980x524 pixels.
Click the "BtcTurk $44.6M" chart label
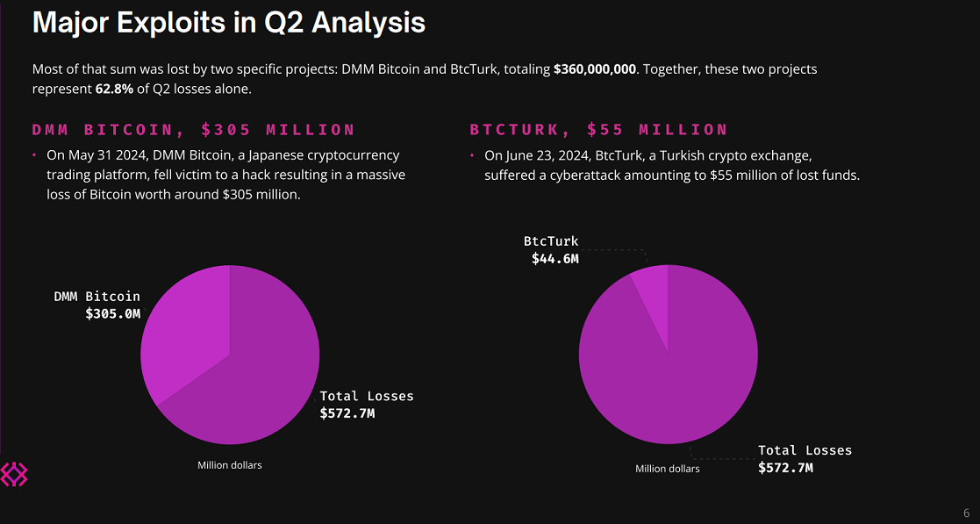[x=553, y=250]
